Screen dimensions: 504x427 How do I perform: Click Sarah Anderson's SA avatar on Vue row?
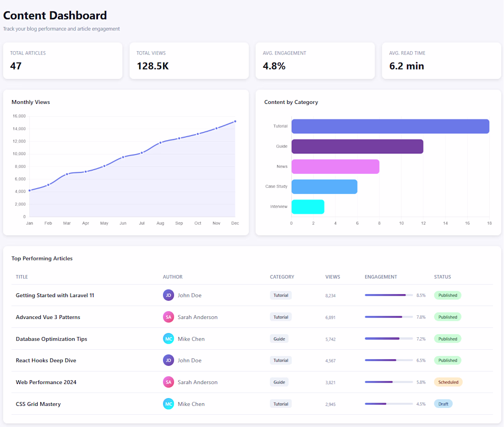tap(169, 317)
